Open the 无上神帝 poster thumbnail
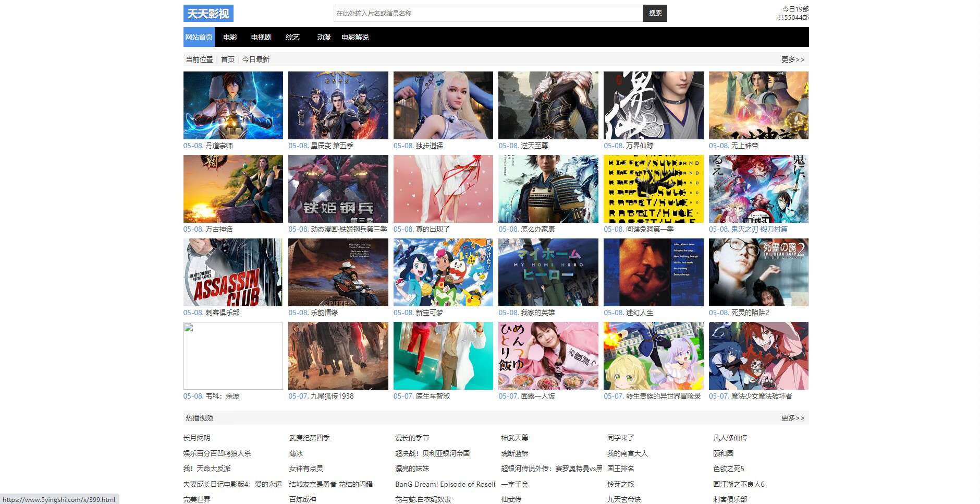Viewport: 980px width, 504px height. (758, 105)
